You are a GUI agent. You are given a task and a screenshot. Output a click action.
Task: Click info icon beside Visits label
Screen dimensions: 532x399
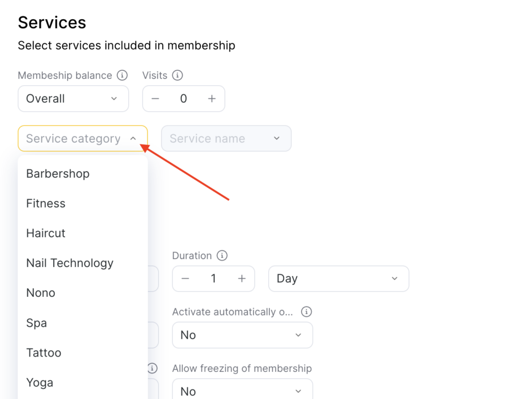point(177,75)
